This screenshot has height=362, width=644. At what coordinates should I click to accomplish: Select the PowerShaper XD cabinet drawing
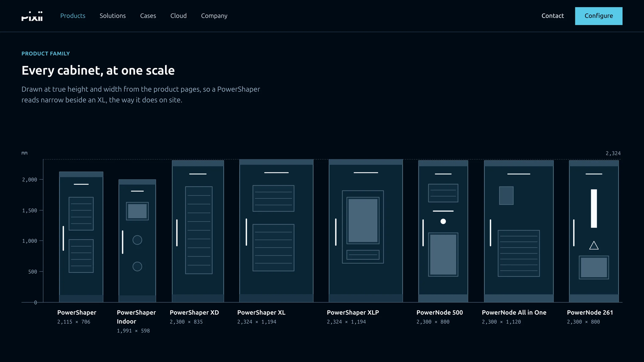pos(198,231)
